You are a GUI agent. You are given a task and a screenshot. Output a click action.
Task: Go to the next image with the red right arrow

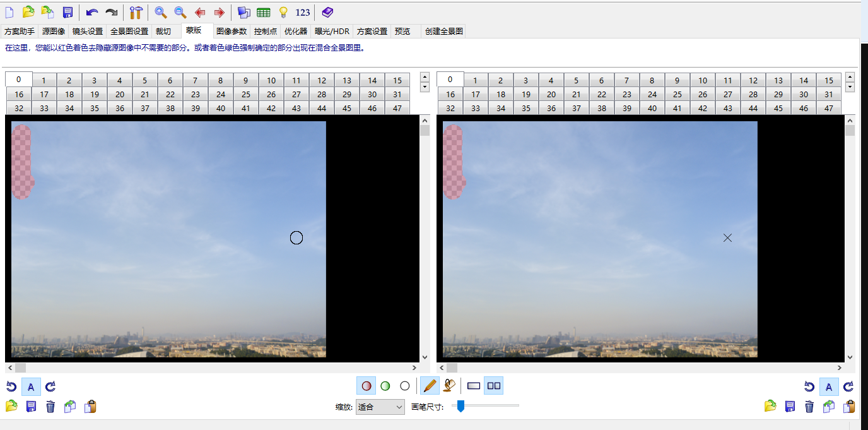point(219,12)
